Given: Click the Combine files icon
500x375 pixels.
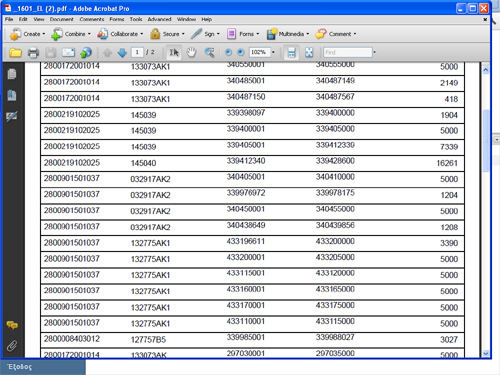Looking at the screenshot, I should pyautogui.click(x=56, y=34).
